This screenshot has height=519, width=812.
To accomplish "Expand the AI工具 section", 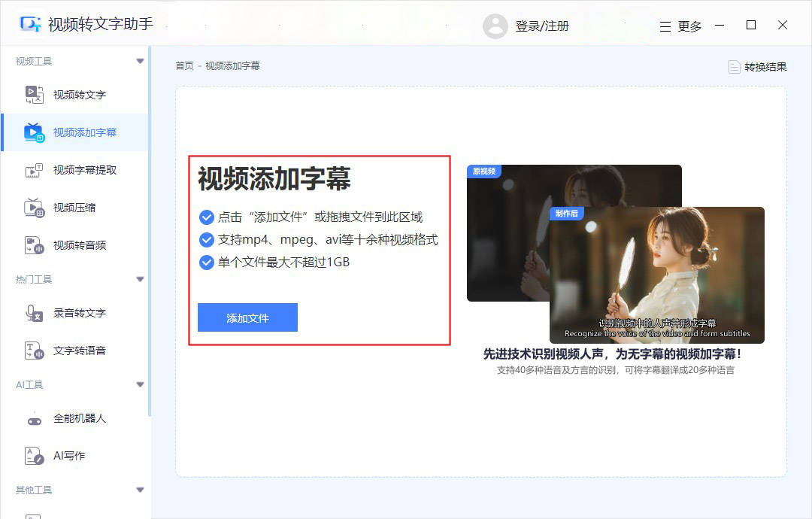I will pyautogui.click(x=140, y=384).
